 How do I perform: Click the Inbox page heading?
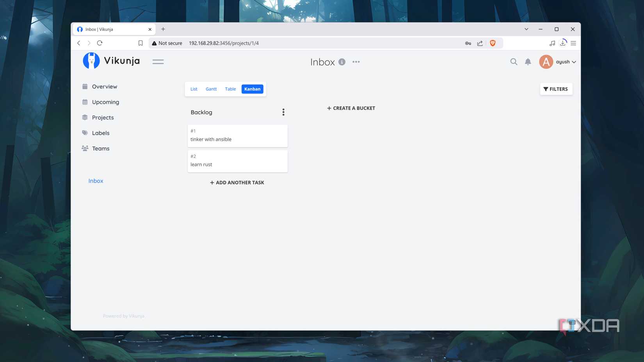pos(322,62)
